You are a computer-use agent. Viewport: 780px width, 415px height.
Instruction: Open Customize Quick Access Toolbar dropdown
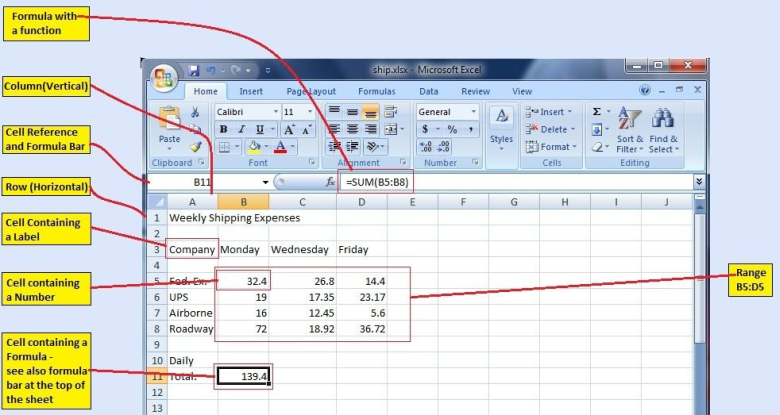pyautogui.click(x=268, y=71)
